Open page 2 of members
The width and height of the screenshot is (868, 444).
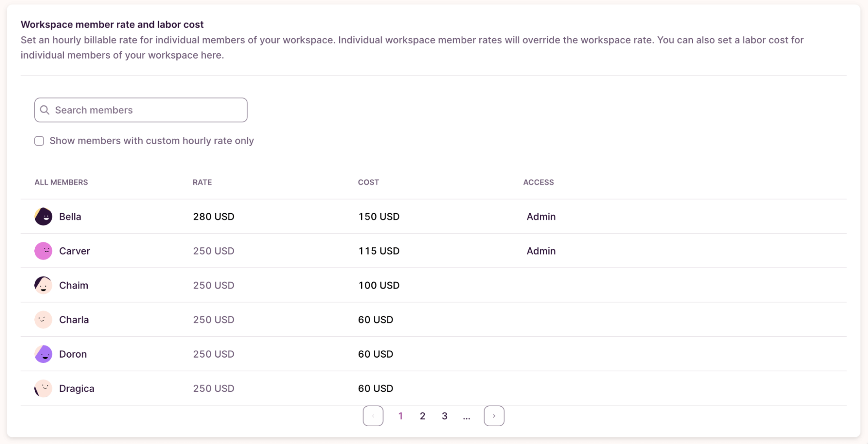click(422, 416)
